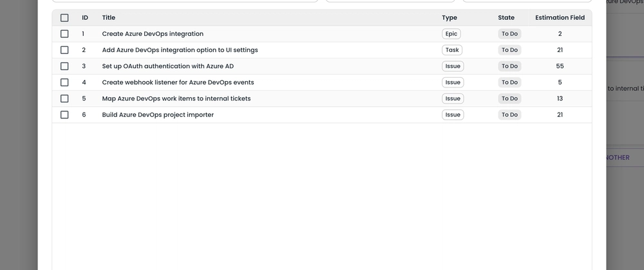Click title 'Create webhook listener for Azure DevOps events'

coord(178,82)
